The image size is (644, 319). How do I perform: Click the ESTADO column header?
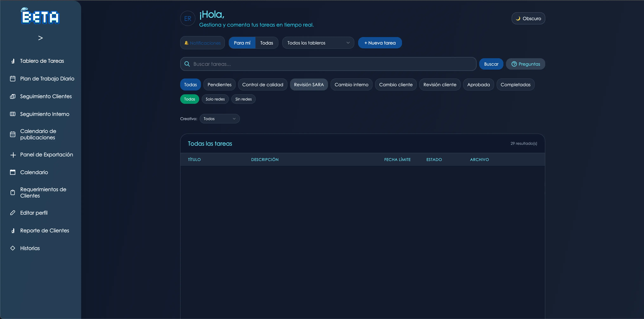point(434,160)
